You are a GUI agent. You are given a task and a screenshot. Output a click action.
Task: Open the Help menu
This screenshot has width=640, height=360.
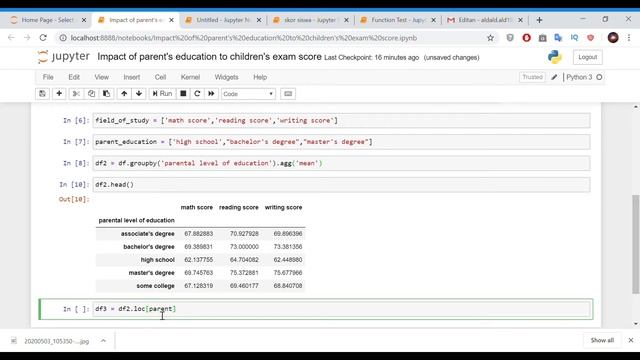tap(260, 77)
